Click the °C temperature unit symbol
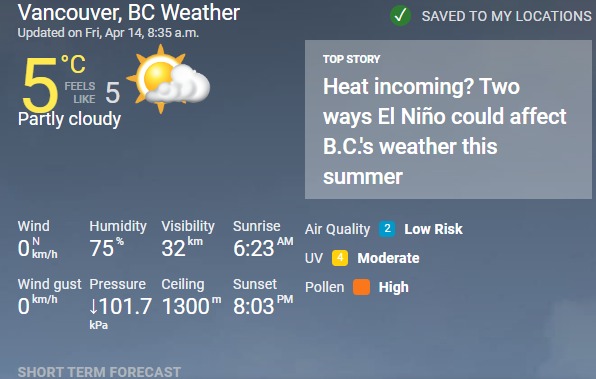596x379 pixels. [x=73, y=64]
